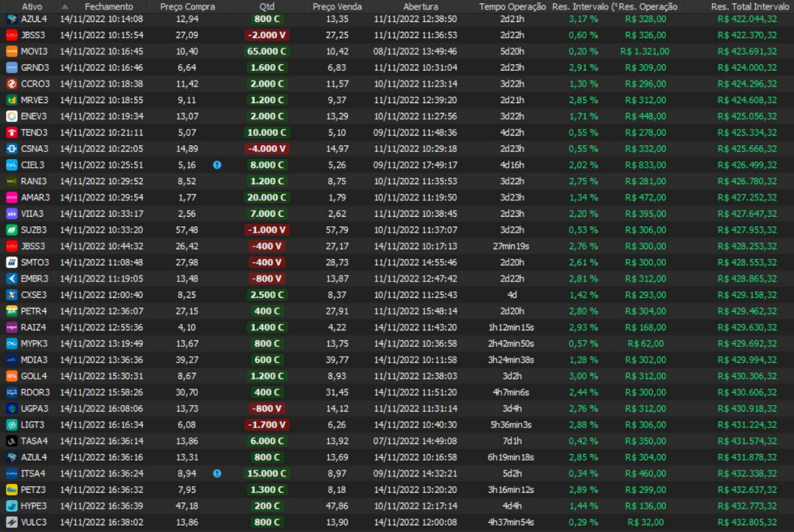Click the Ativo column header
794x532 pixels.
click(x=32, y=6)
